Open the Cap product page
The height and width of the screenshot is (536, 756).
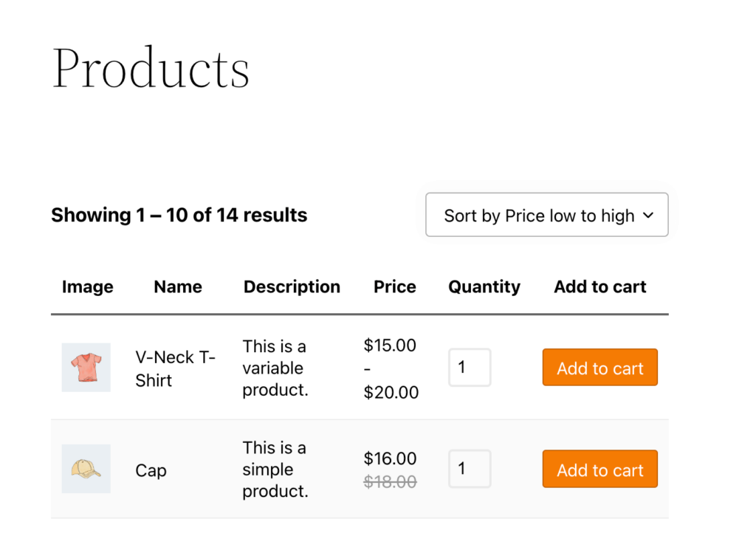pos(151,470)
